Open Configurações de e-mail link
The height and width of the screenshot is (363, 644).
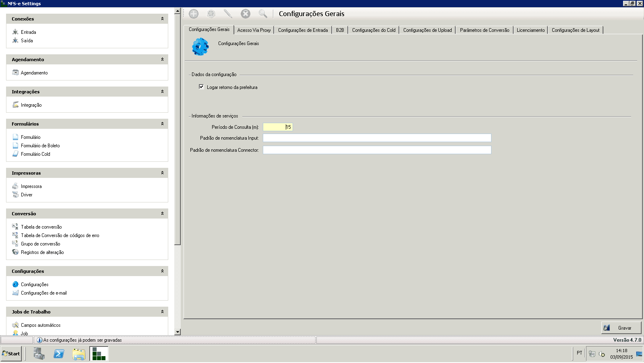pos(44,293)
